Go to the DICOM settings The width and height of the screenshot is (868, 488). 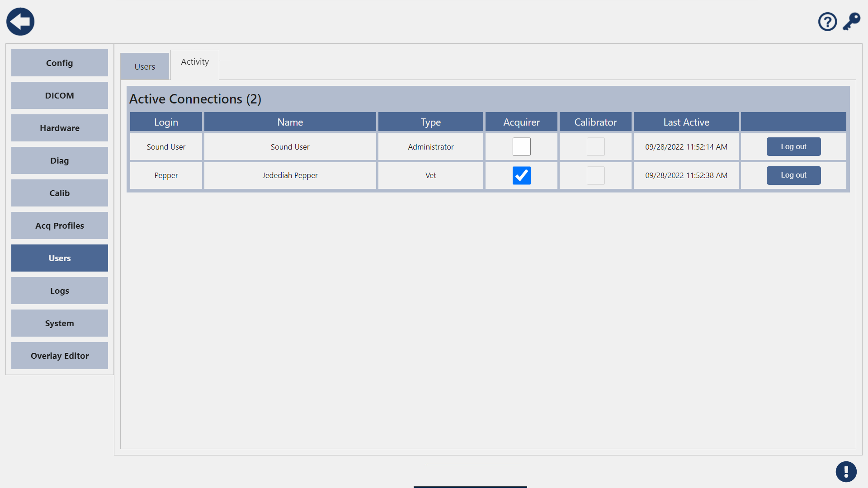tap(60, 95)
